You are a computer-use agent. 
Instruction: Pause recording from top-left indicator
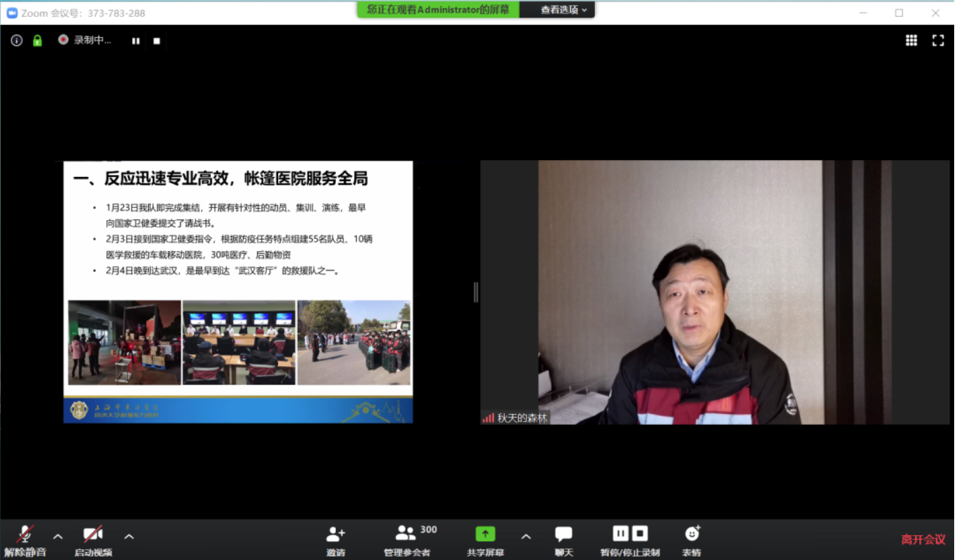point(136,41)
